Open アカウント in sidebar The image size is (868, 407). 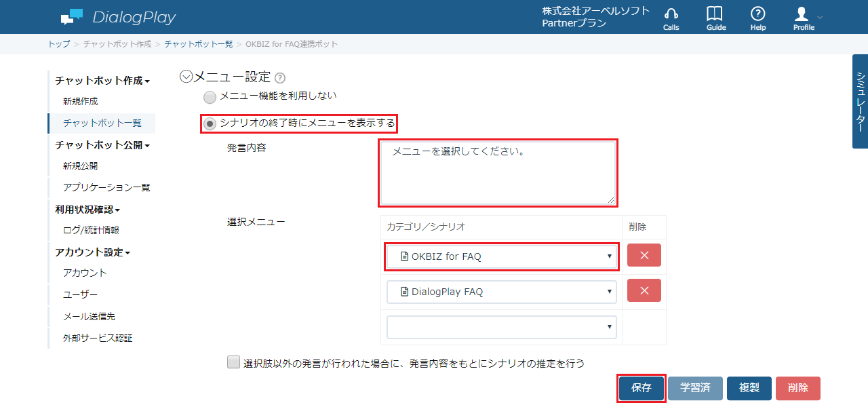pos(85,273)
